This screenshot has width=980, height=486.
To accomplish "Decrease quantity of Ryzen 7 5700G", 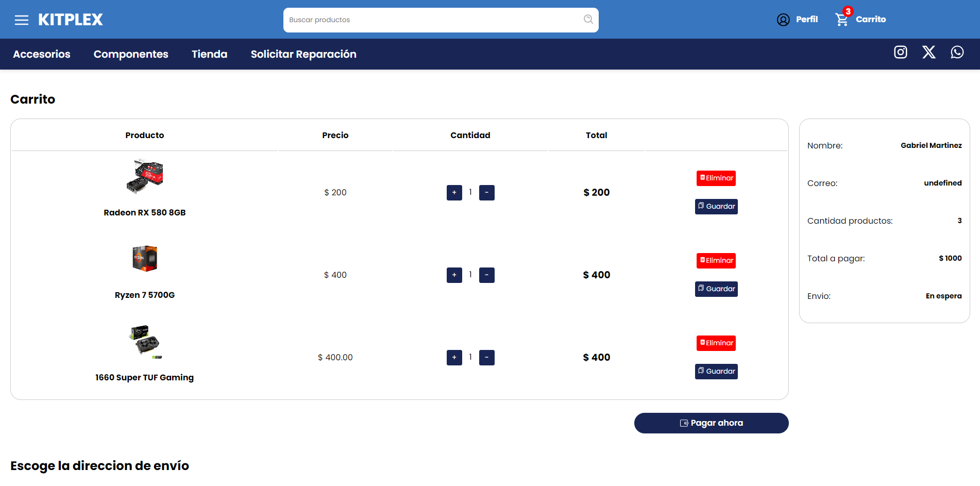I will point(487,275).
